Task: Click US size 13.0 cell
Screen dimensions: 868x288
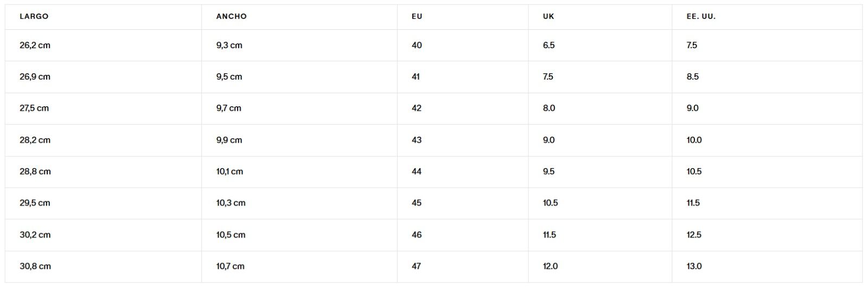Action: click(x=694, y=266)
